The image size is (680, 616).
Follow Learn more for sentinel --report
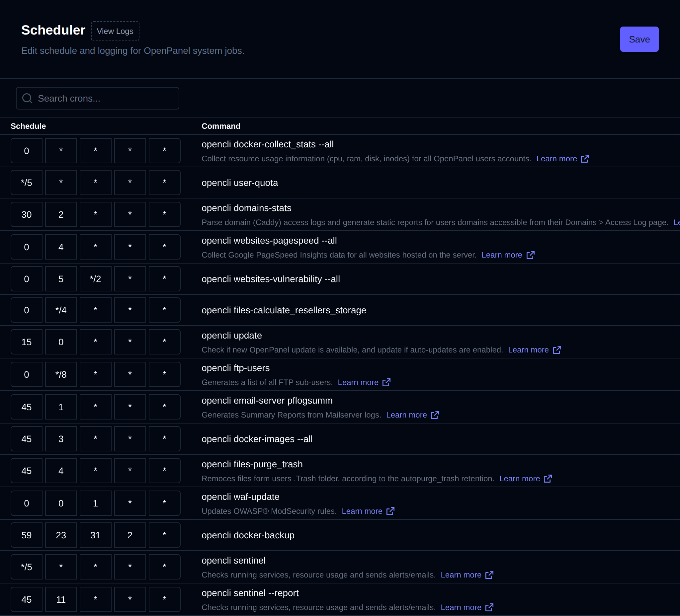pos(461,608)
